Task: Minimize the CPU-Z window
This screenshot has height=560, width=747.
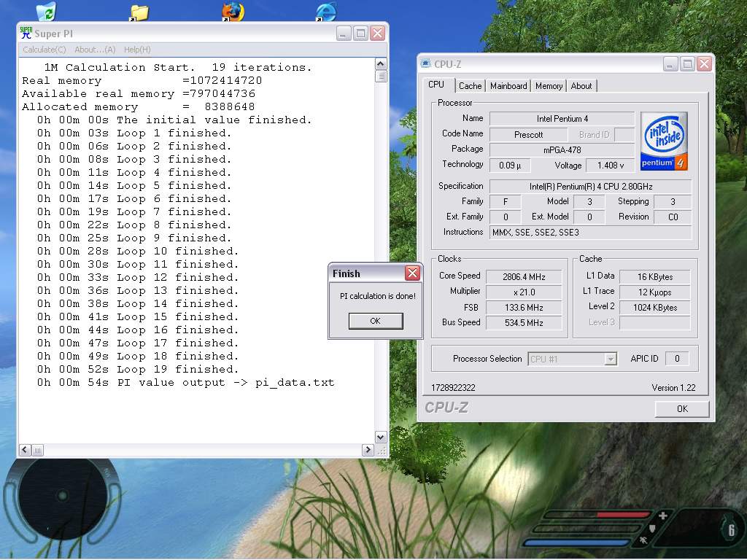Action: tap(670, 64)
